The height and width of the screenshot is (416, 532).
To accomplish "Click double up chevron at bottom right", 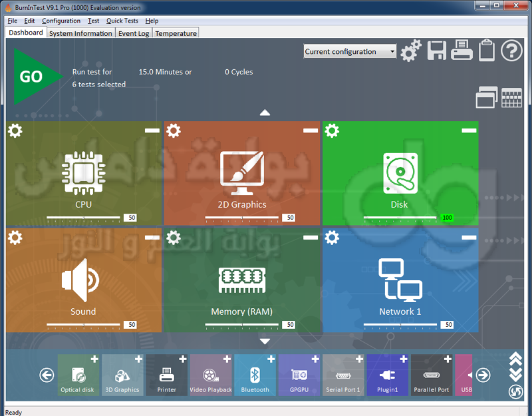I will point(515,358).
